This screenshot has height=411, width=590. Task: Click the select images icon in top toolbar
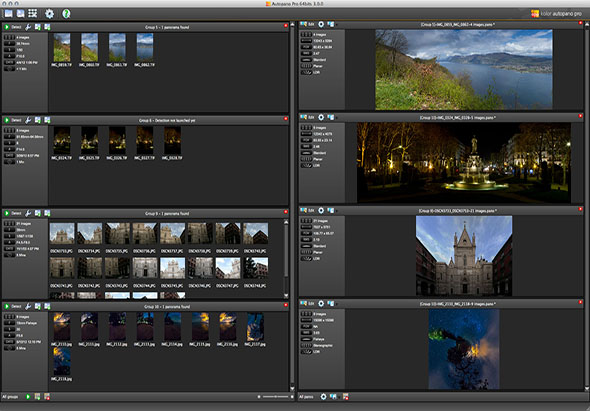click(x=20, y=14)
